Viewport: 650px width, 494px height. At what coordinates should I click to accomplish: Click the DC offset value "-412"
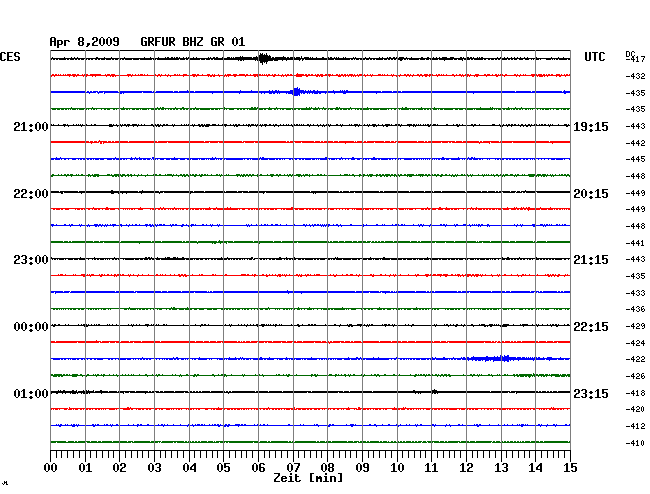pyautogui.click(x=635, y=426)
